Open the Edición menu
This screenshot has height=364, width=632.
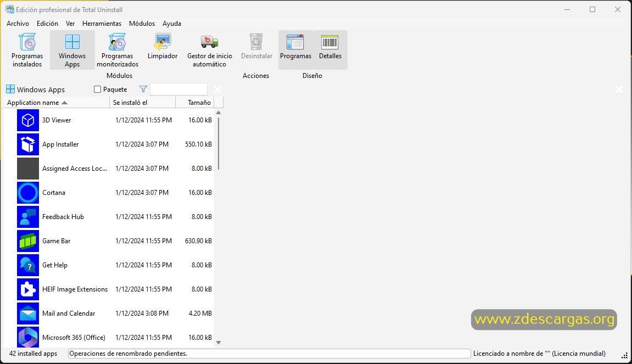47,24
